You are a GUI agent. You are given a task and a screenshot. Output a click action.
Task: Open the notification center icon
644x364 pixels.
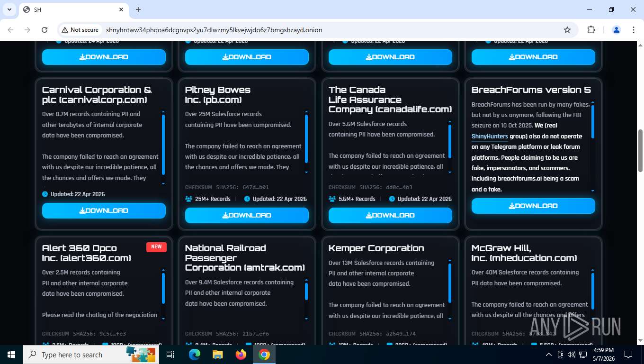point(628,355)
